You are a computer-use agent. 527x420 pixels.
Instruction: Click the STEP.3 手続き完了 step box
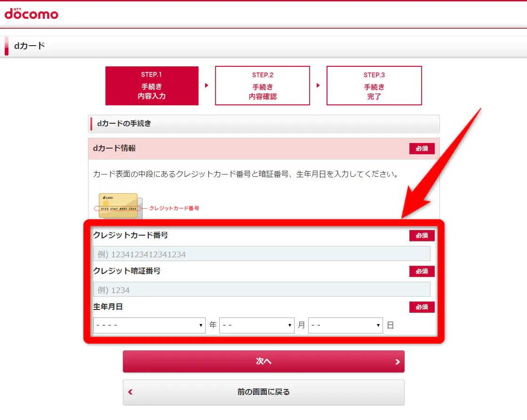[x=374, y=86]
